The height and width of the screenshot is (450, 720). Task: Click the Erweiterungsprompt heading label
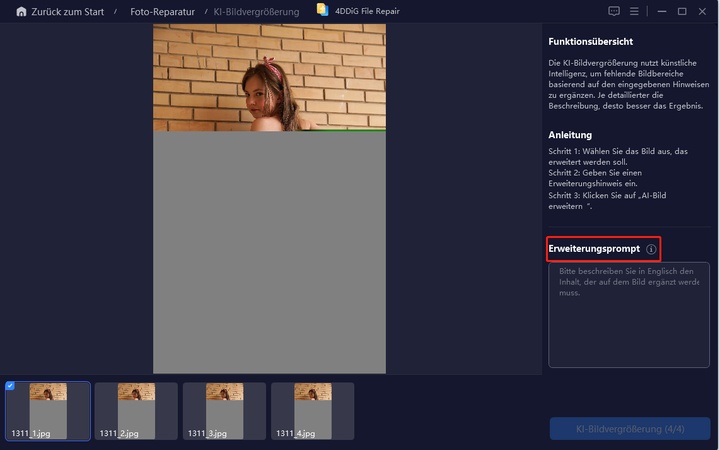click(x=594, y=249)
